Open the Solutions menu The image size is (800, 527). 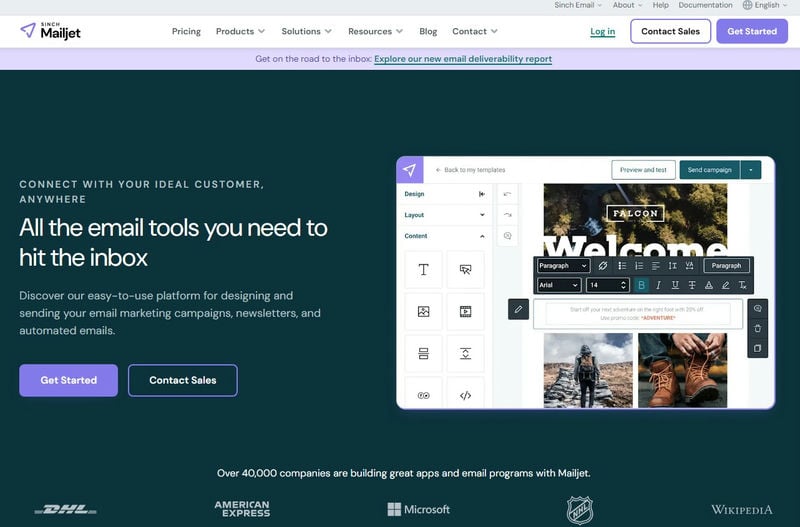(x=306, y=31)
